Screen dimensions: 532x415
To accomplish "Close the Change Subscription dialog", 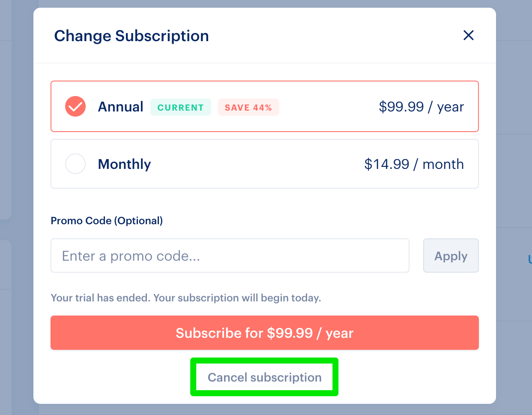I will (469, 36).
